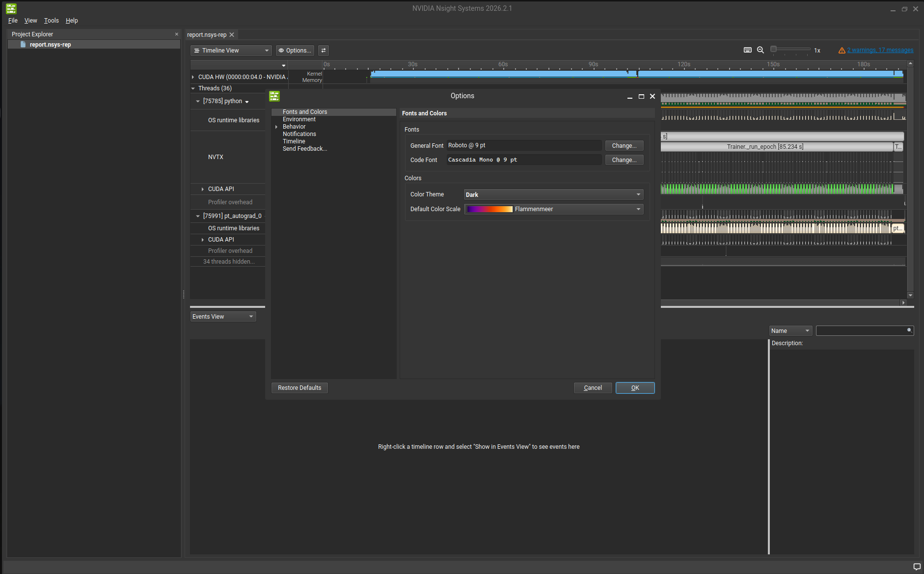Viewport: 924px width, 574px height.
Task: Click the Flammenmeer color gradient swatch
Action: click(489, 209)
